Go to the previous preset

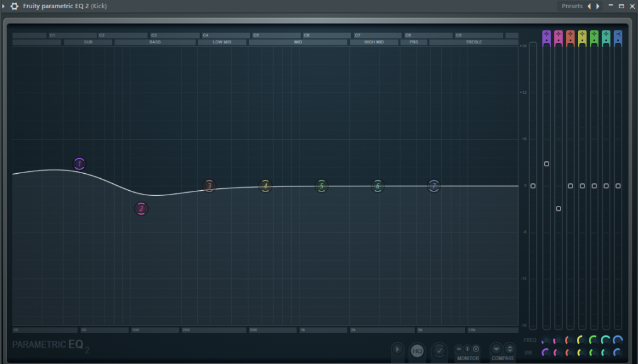[x=589, y=6]
